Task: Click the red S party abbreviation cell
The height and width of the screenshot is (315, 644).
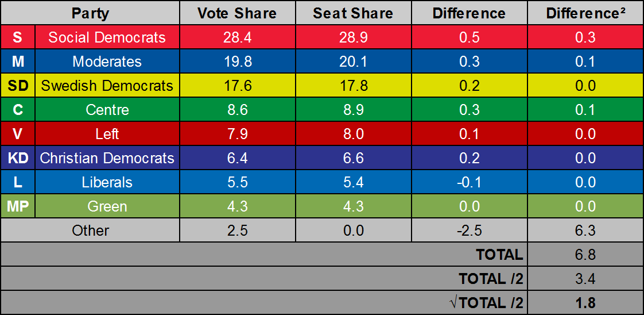Action: (18, 37)
